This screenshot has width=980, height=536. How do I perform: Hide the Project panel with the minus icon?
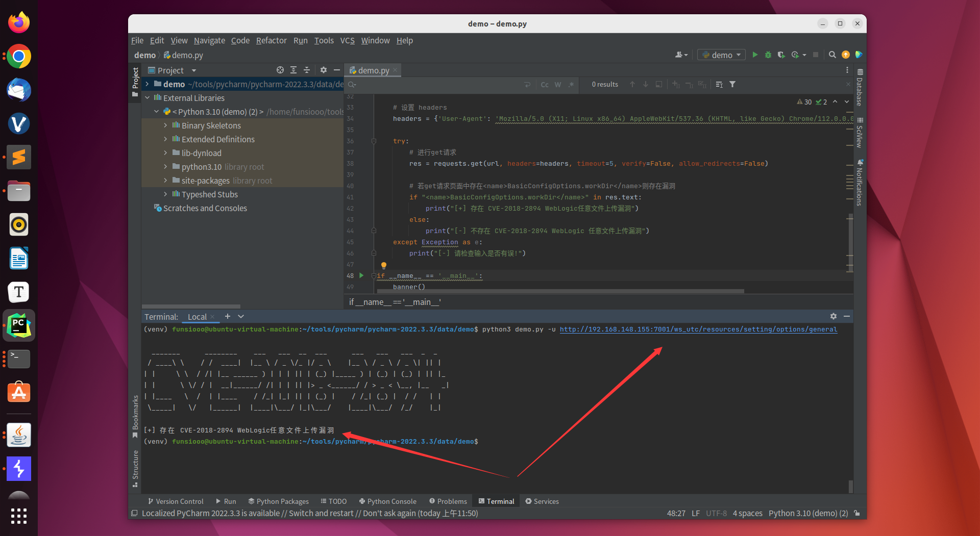click(336, 70)
